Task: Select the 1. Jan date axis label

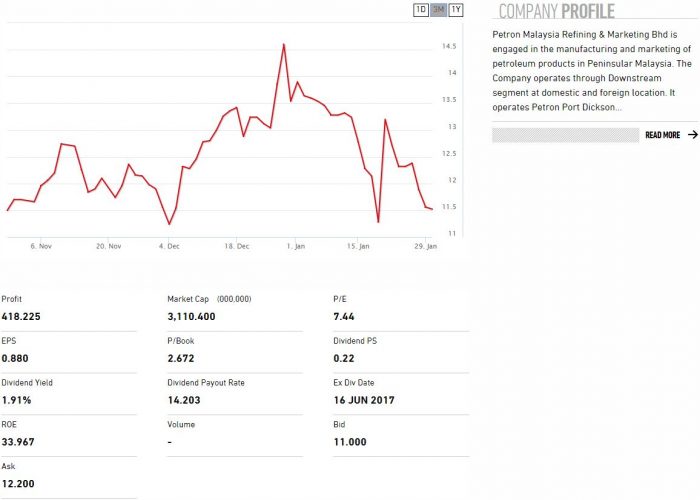Action: coord(295,246)
